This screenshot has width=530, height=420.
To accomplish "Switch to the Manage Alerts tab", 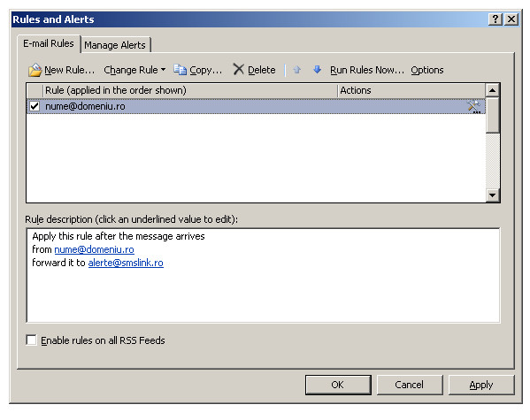I will [x=115, y=45].
